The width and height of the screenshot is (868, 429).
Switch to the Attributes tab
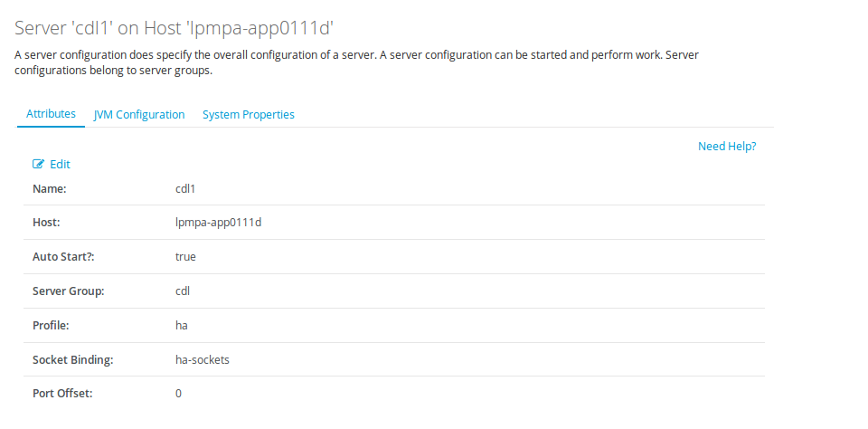pyautogui.click(x=51, y=114)
